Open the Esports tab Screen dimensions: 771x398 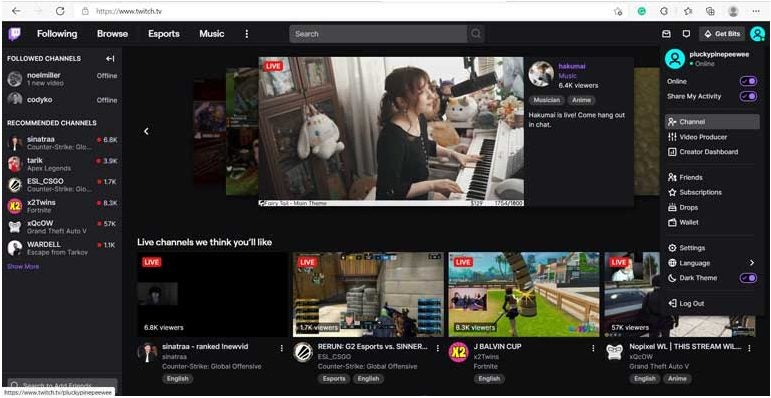coord(164,34)
